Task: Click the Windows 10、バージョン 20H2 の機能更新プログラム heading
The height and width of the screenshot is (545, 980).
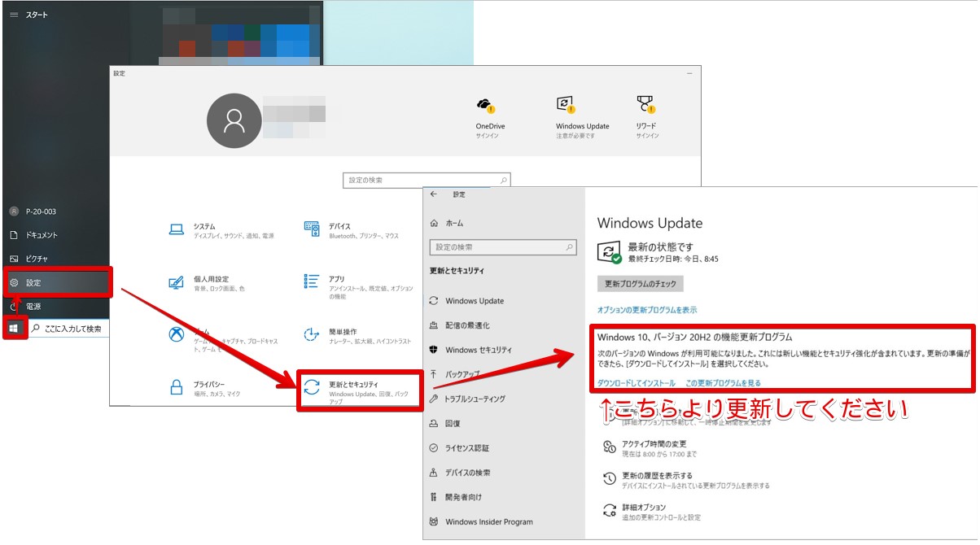Action: point(694,336)
